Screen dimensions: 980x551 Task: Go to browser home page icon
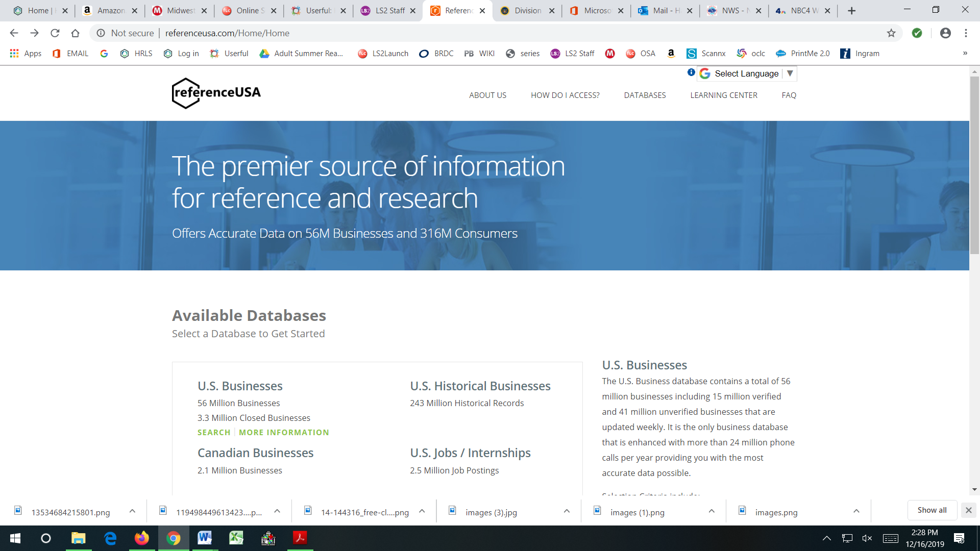pos(75,33)
